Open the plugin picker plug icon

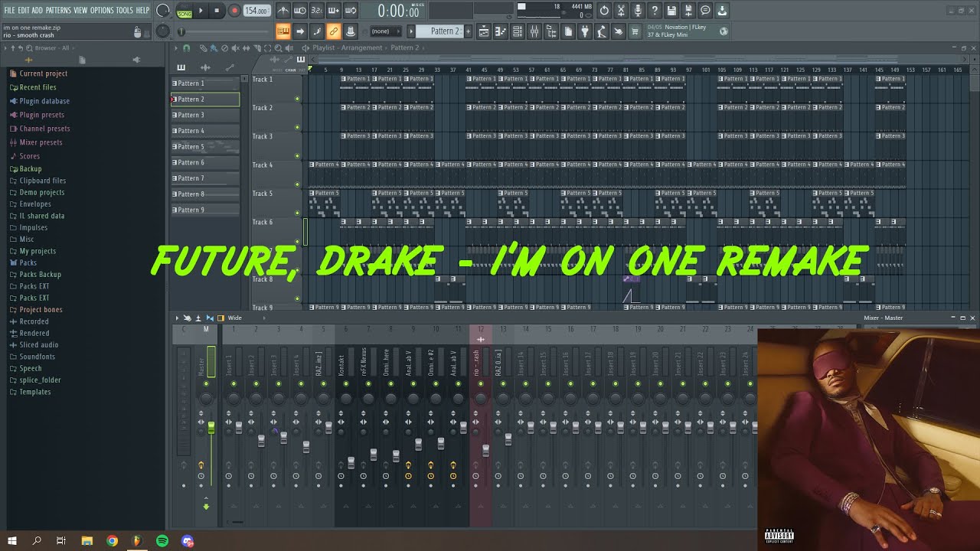pos(585,31)
